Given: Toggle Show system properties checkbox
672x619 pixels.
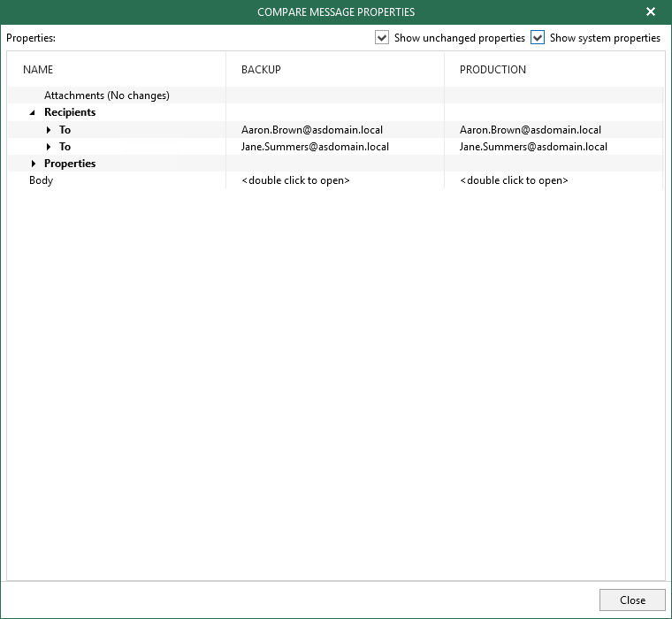Looking at the screenshot, I should click(538, 38).
